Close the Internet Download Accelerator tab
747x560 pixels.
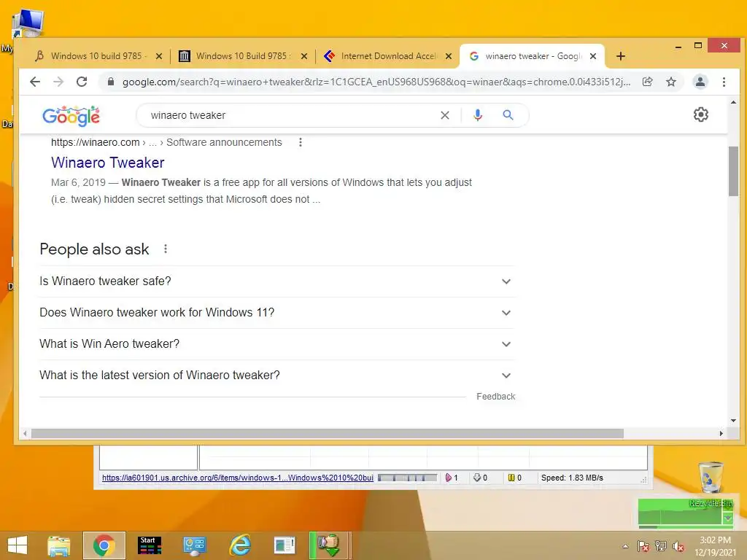point(449,56)
